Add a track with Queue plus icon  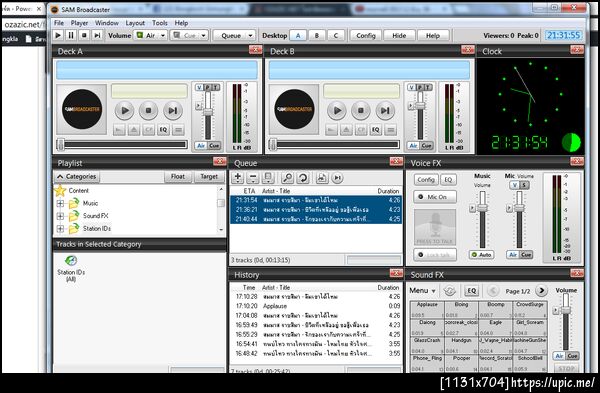point(238,178)
